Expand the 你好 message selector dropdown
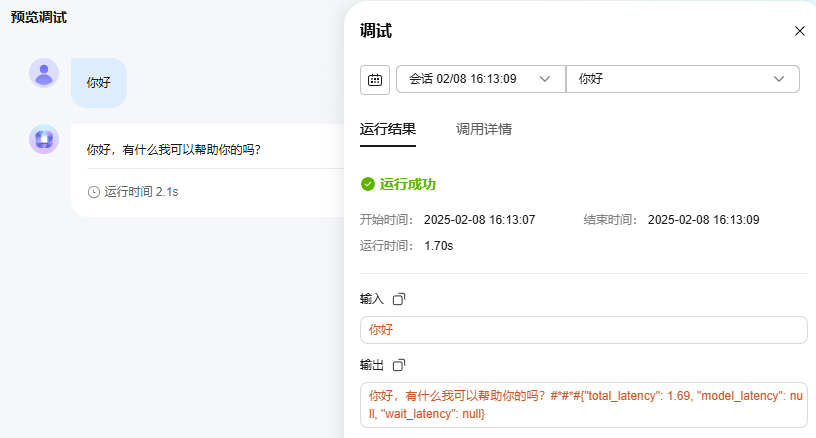816x438 pixels. click(x=682, y=79)
